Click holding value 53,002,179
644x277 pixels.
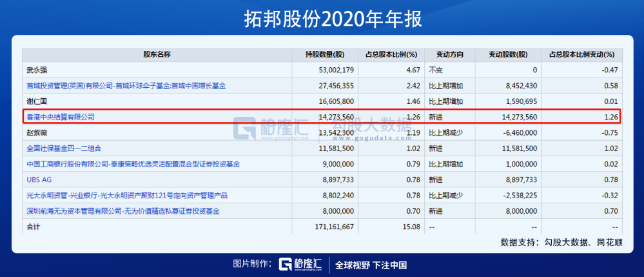tap(336, 70)
